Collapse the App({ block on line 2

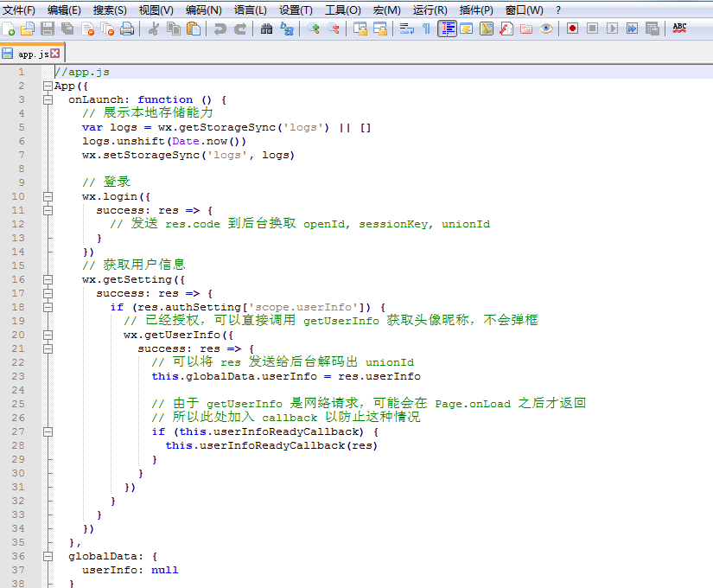pos(48,86)
